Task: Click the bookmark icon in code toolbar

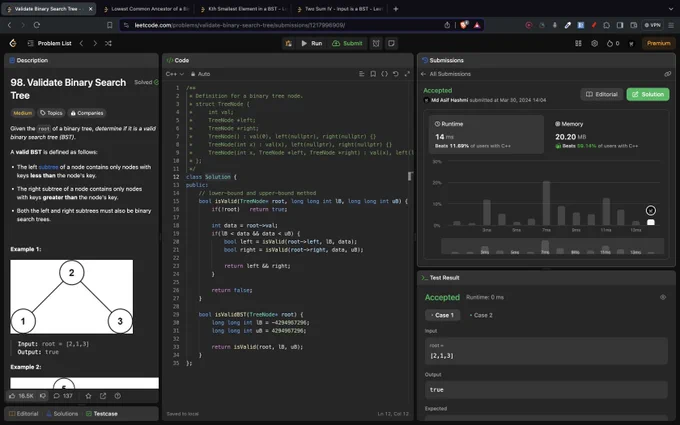Action: pyautogui.click(x=373, y=74)
